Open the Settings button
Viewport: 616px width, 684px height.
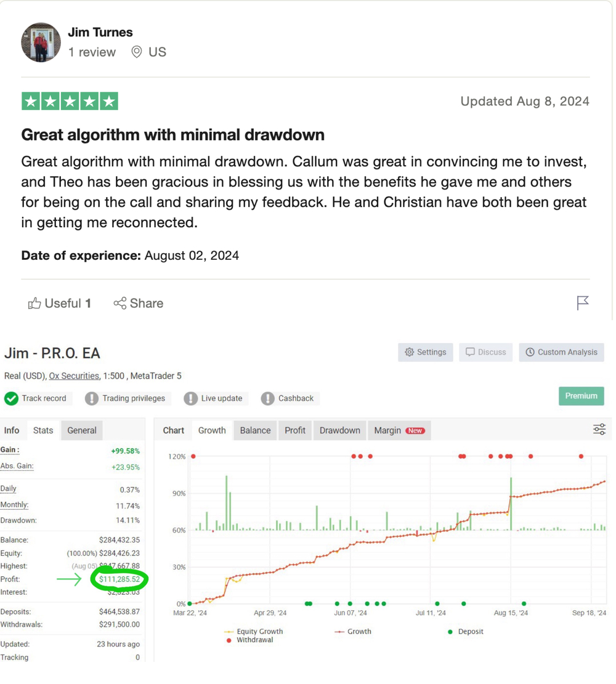point(425,352)
